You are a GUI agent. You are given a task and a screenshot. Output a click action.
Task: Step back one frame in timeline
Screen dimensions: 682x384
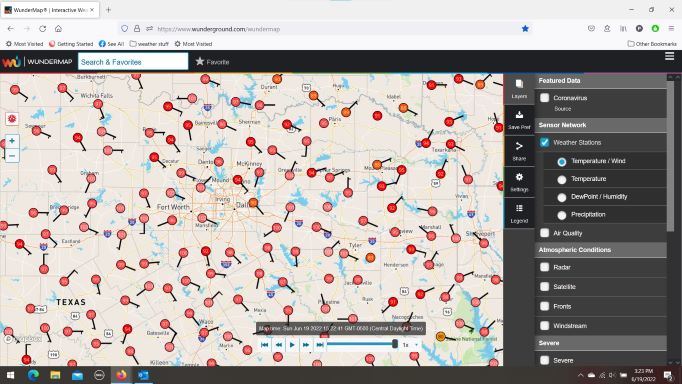tap(278, 344)
